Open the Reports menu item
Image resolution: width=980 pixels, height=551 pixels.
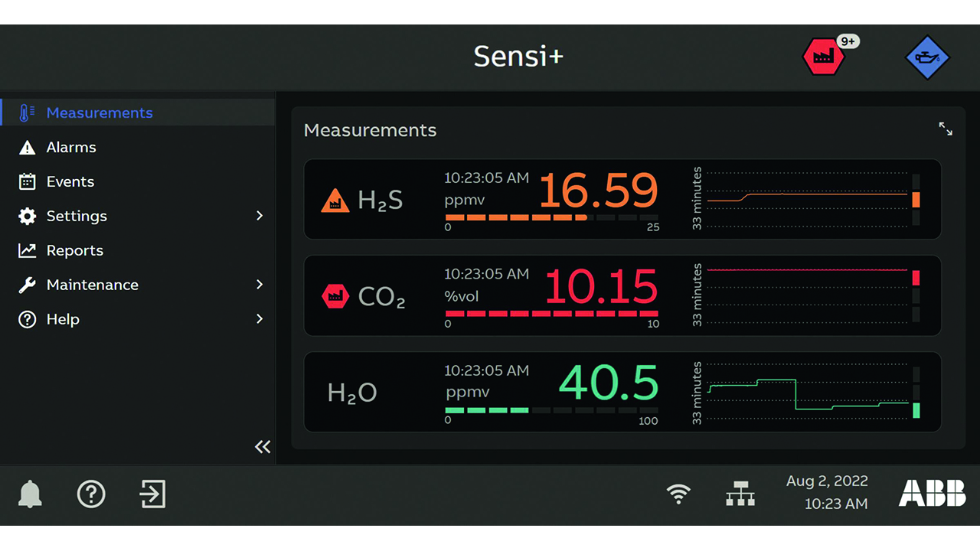(x=138, y=250)
